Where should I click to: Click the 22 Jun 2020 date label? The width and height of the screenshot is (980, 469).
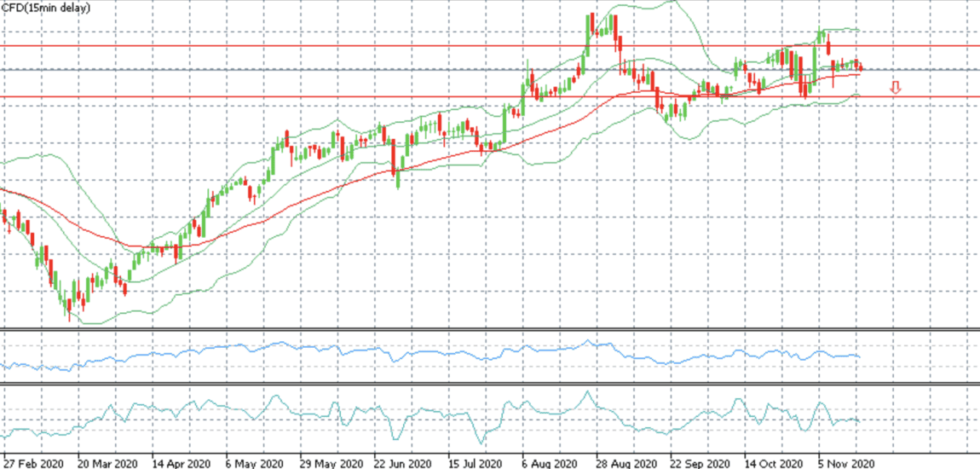pyautogui.click(x=405, y=464)
